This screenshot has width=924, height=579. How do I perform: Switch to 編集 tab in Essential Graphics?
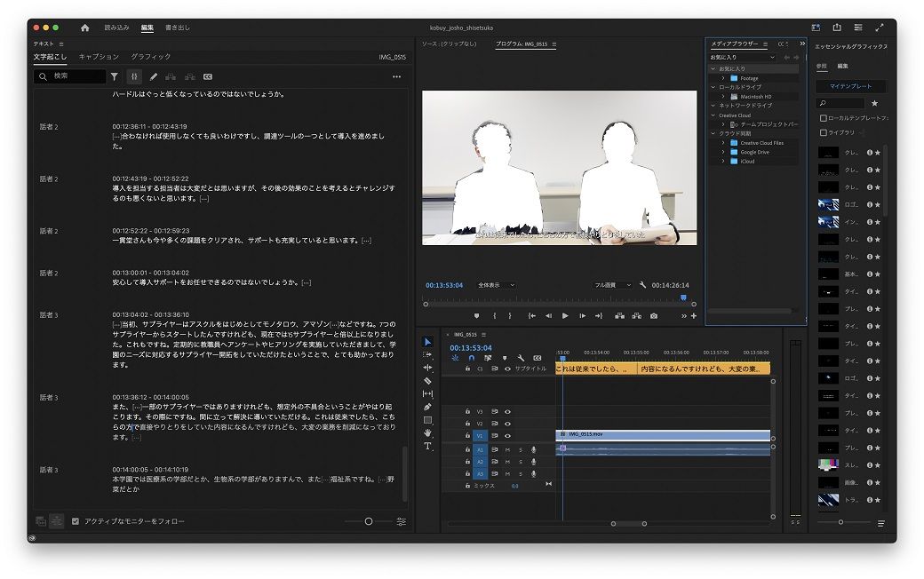842,66
